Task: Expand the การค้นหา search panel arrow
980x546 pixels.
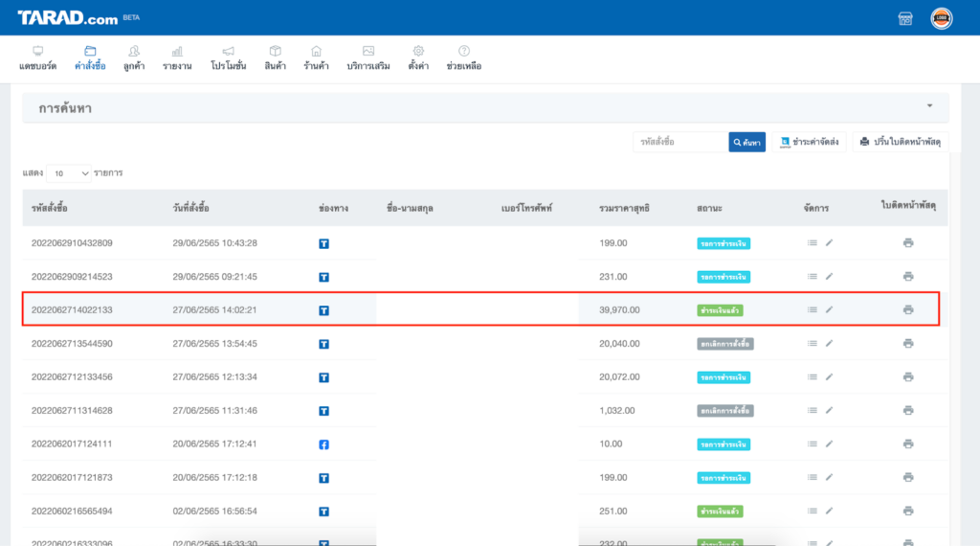Action: coord(930,105)
